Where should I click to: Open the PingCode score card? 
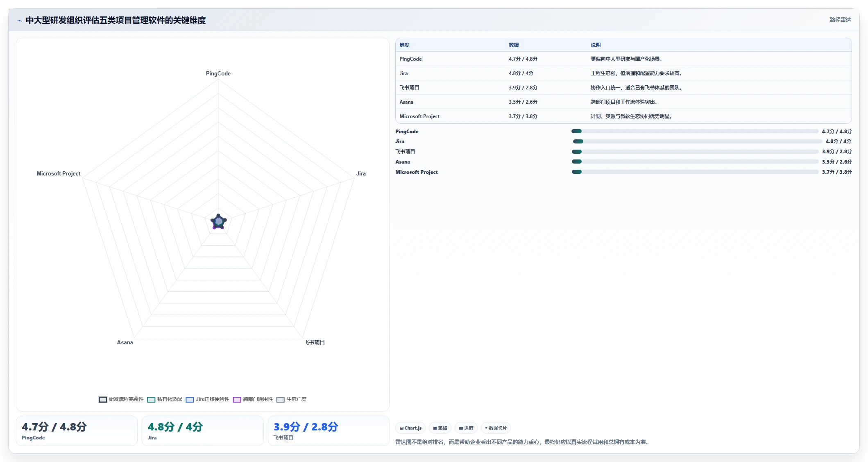tap(77, 431)
